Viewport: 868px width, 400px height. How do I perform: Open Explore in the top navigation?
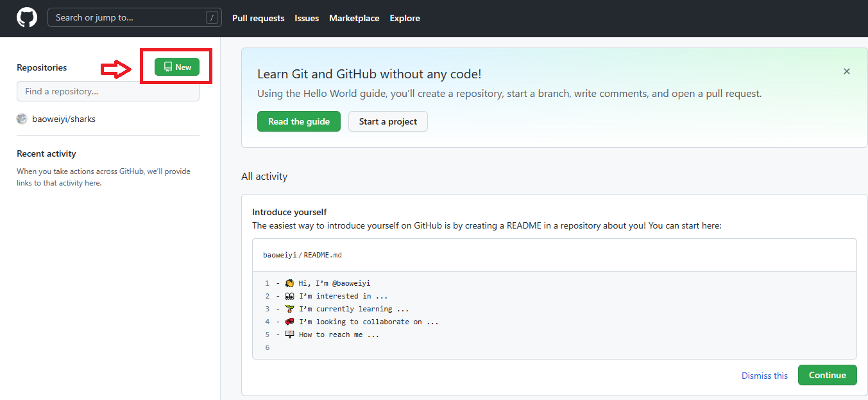tap(405, 18)
